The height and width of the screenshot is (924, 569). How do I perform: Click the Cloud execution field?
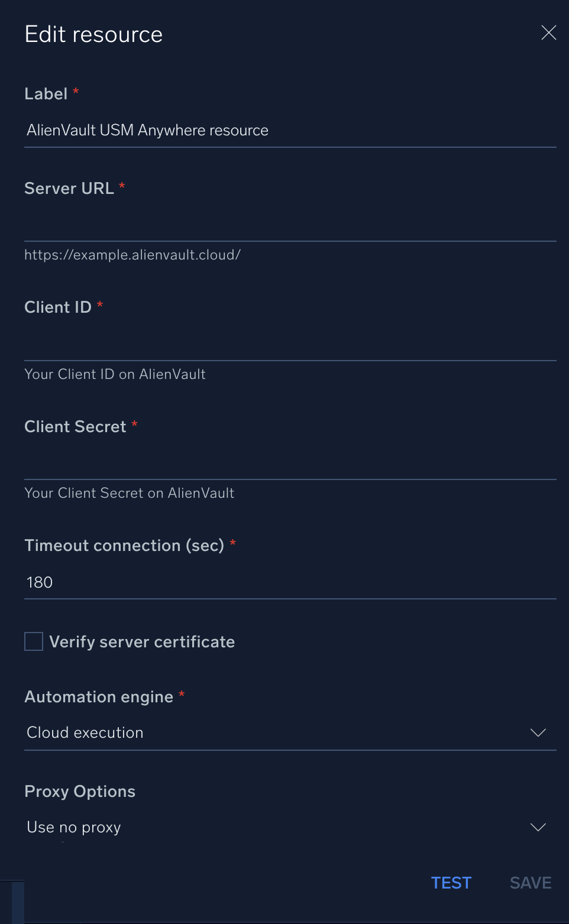pos(237,732)
